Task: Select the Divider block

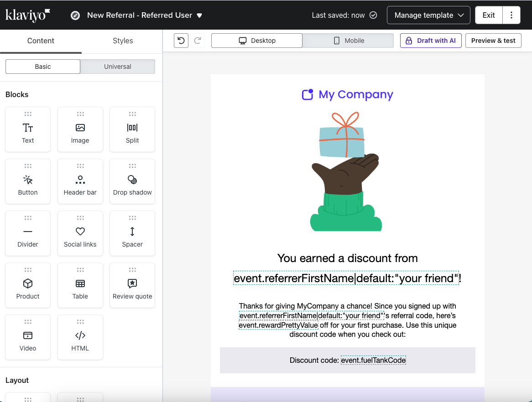Action: coord(28,233)
